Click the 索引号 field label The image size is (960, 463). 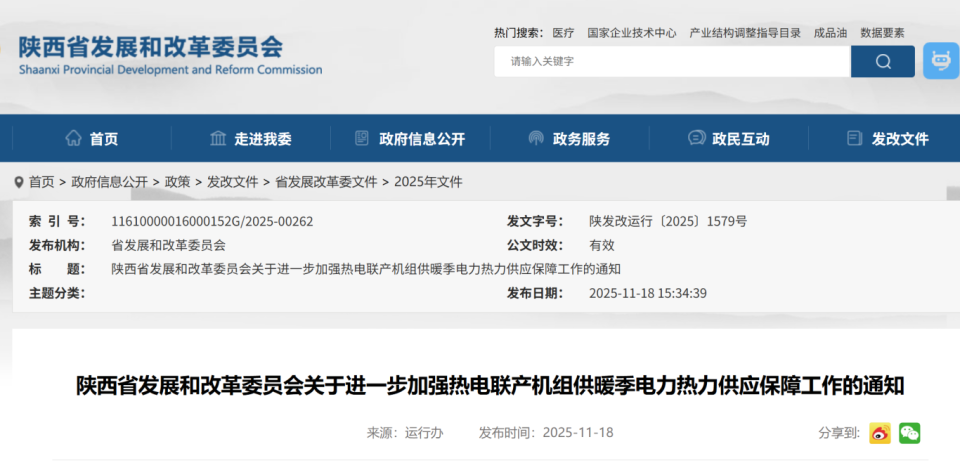(x=57, y=222)
